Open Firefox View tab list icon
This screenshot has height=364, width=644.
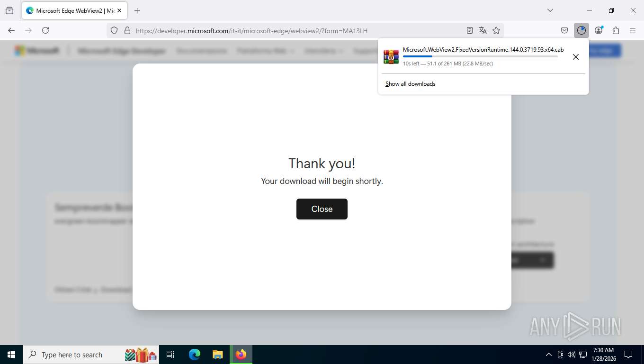pos(9,10)
